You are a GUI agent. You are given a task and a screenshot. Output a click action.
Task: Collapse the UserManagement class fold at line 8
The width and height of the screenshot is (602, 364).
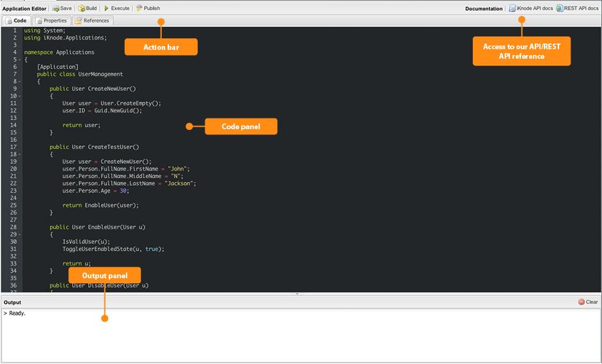pyautogui.click(x=20, y=82)
